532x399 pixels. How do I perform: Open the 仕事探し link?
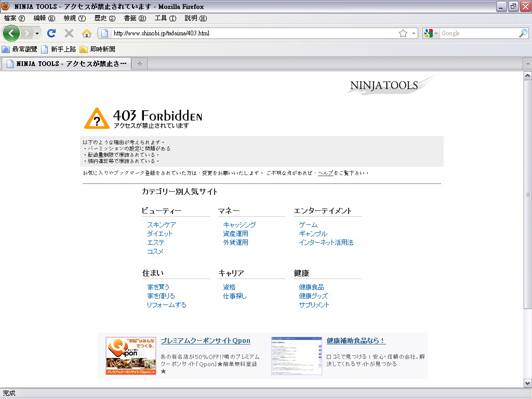235,296
